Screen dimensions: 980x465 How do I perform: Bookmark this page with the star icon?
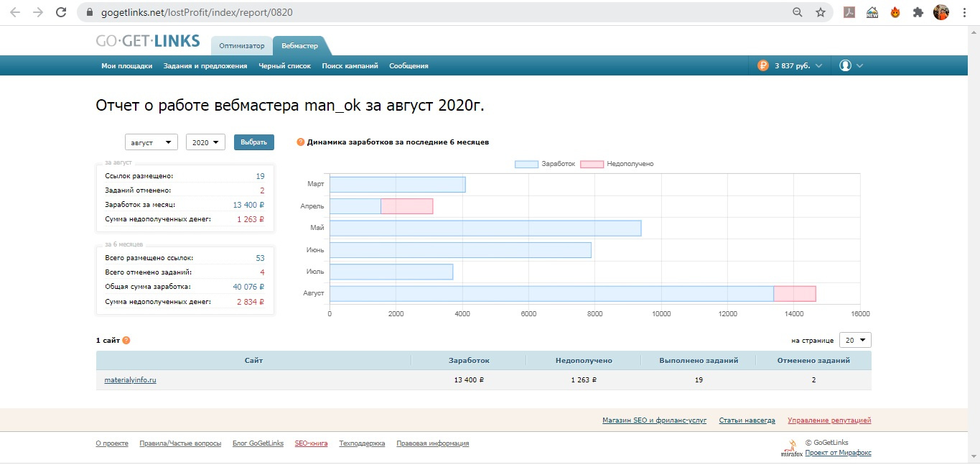tap(820, 12)
